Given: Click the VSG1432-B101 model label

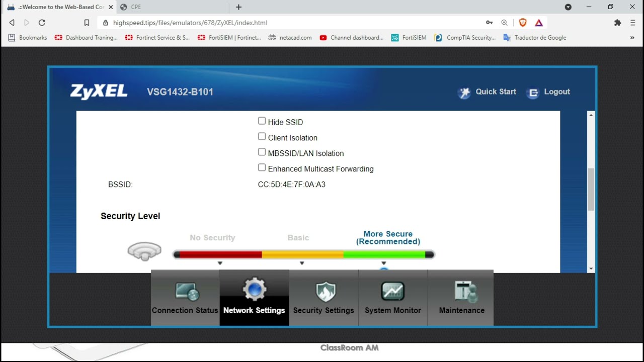Looking at the screenshot, I should pos(180,92).
